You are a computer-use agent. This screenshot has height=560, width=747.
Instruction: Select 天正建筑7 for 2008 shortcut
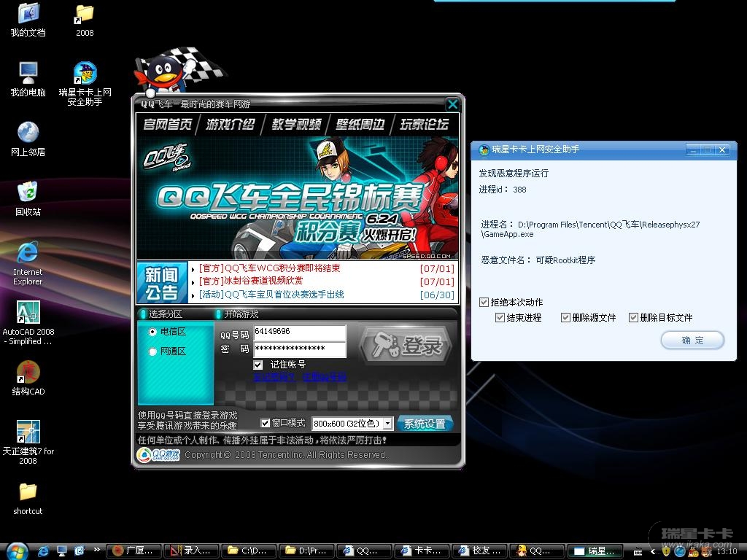point(28,443)
